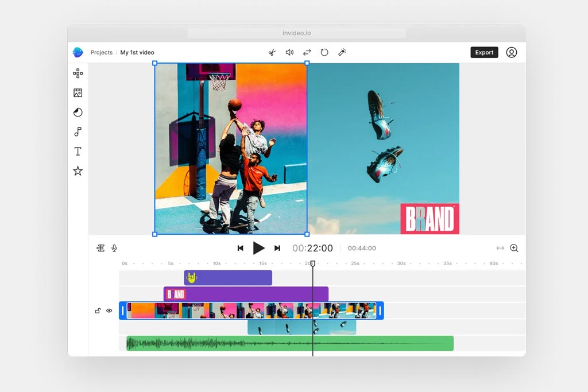The width and height of the screenshot is (588, 392).
Task: Click the rotate icon in top toolbar
Action: [x=324, y=52]
